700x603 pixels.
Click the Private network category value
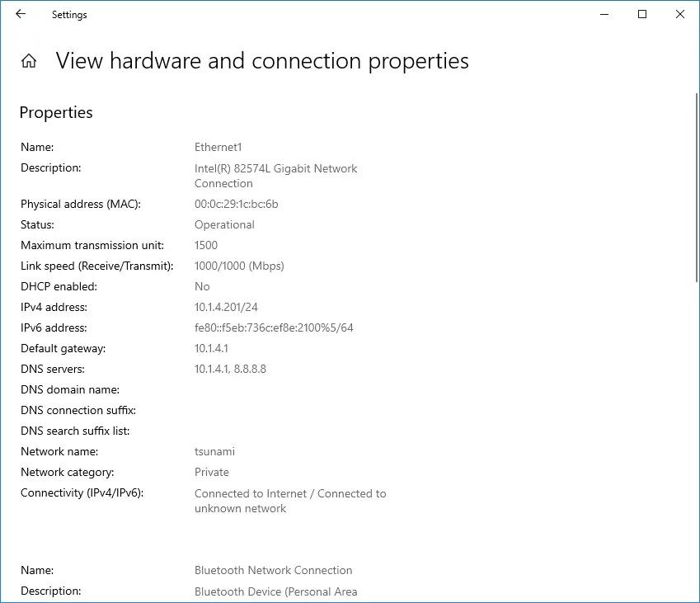(211, 472)
